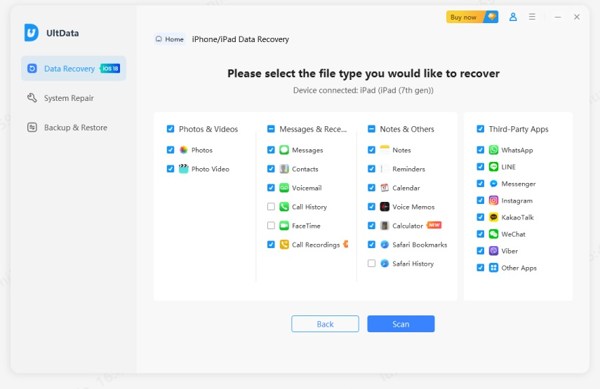Image resolution: width=600 pixels, height=389 pixels.
Task: Click the Calendar icon
Action: pos(385,187)
